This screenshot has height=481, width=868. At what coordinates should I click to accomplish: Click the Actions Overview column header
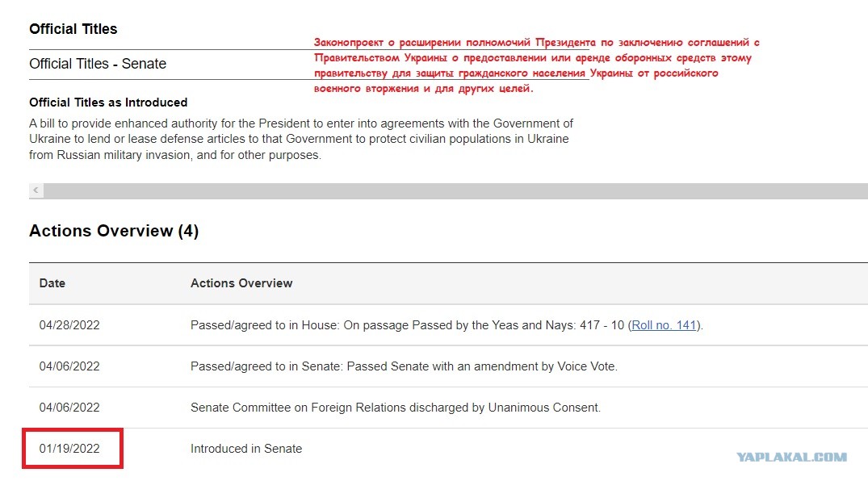[241, 283]
